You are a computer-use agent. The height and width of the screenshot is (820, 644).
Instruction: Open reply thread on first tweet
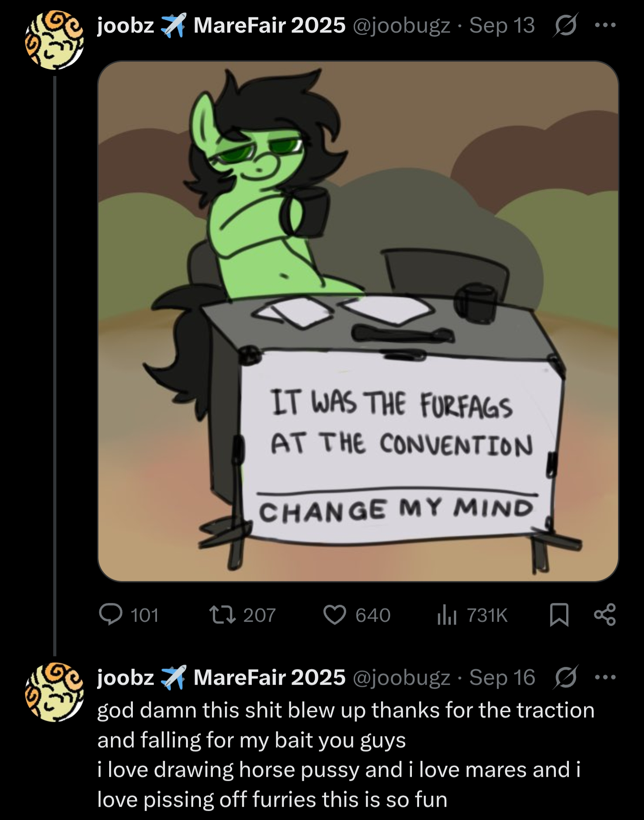point(129,615)
